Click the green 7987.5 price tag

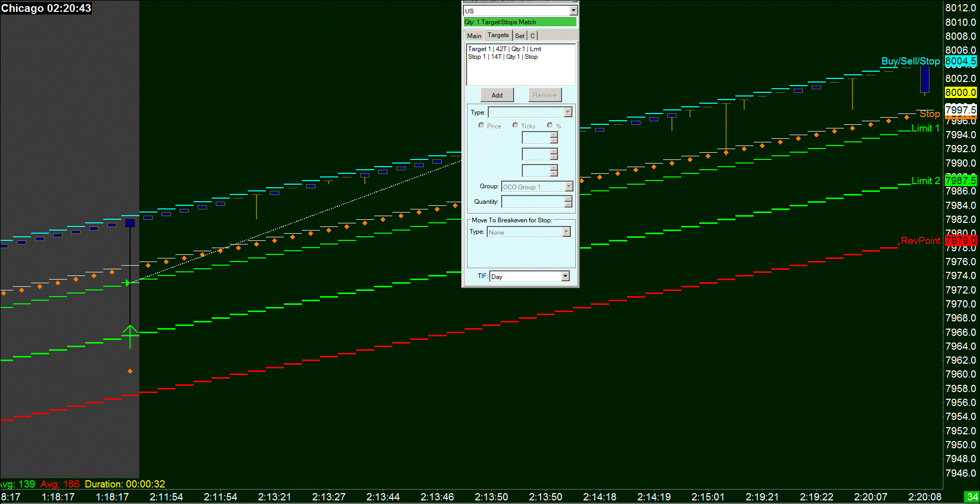pyautogui.click(x=961, y=181)
